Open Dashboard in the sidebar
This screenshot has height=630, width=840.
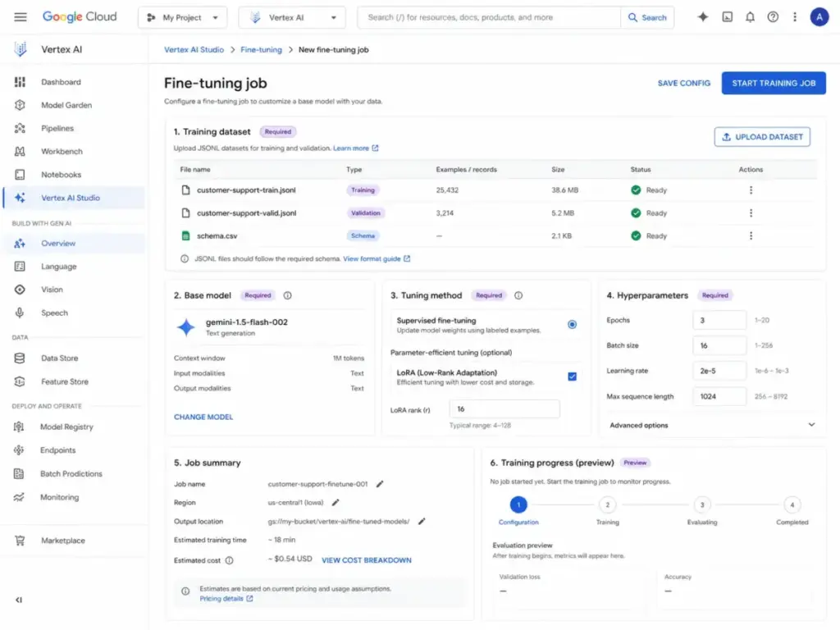(74, 82)
